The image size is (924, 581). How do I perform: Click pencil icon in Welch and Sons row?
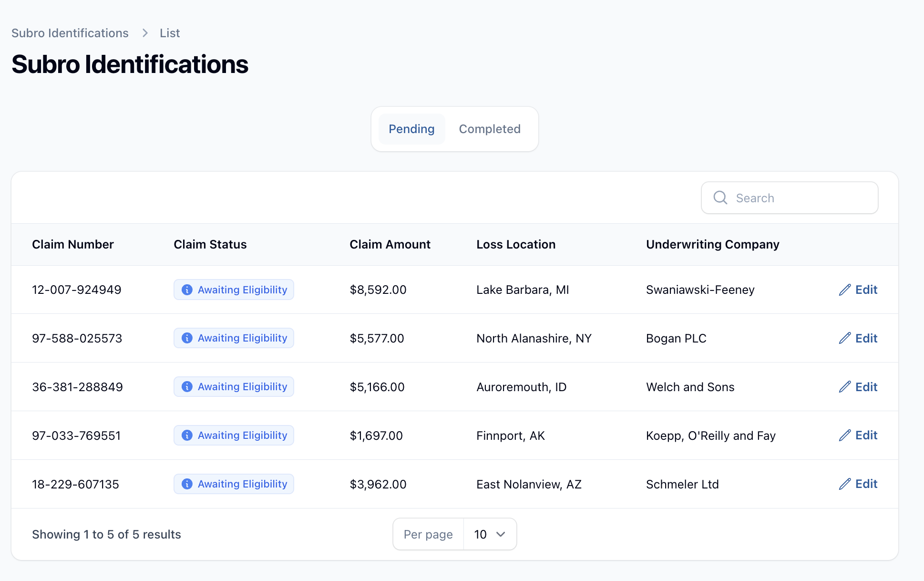tap(844, 387)
